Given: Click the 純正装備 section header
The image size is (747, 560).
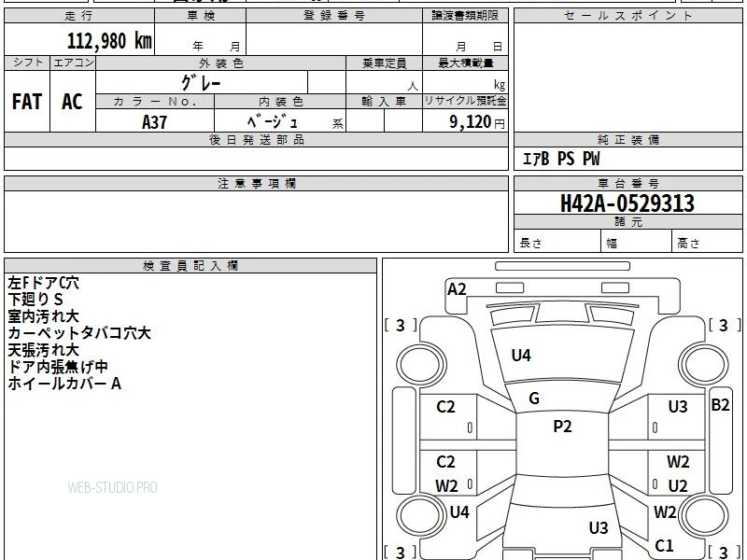Looking at the screenshot, I should pyautogui.click(x=627, y=140).
